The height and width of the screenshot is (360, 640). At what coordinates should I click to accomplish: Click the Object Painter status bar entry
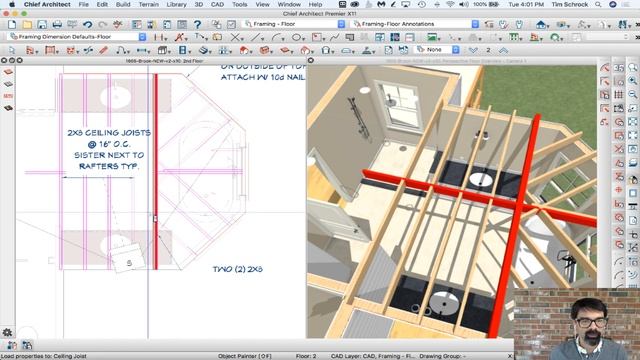click(244, 356)
